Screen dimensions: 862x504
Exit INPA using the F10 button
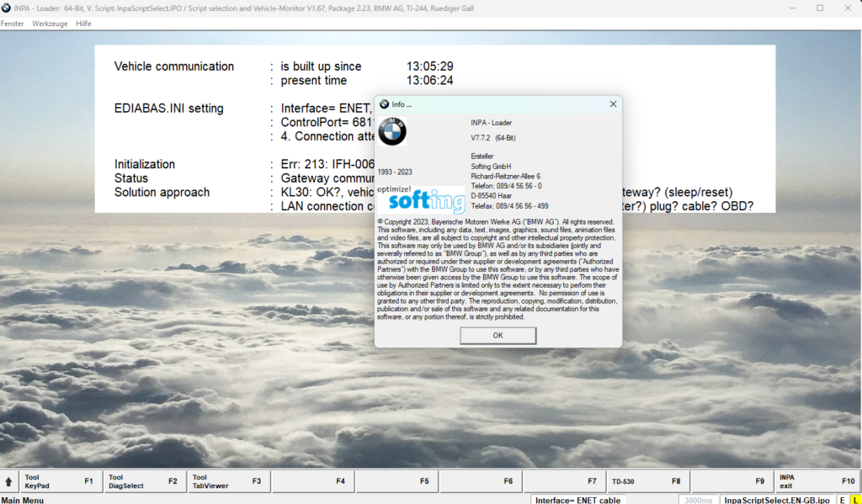pyautogui.click(x=817, y=481)
